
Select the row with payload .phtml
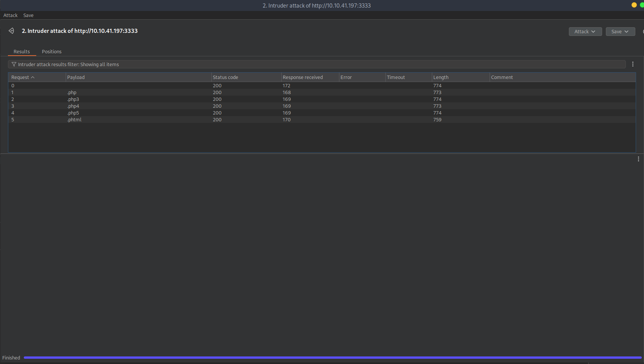322,119
